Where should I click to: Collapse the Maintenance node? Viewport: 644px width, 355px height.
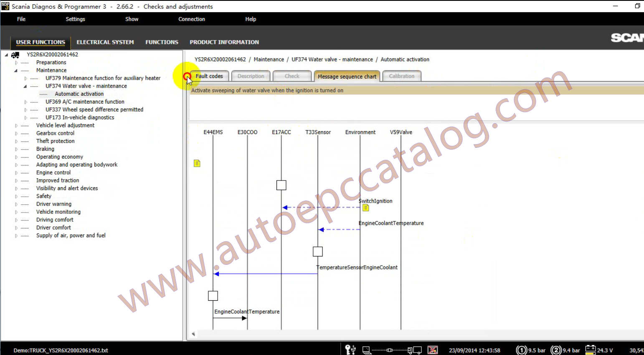point(16,71)
